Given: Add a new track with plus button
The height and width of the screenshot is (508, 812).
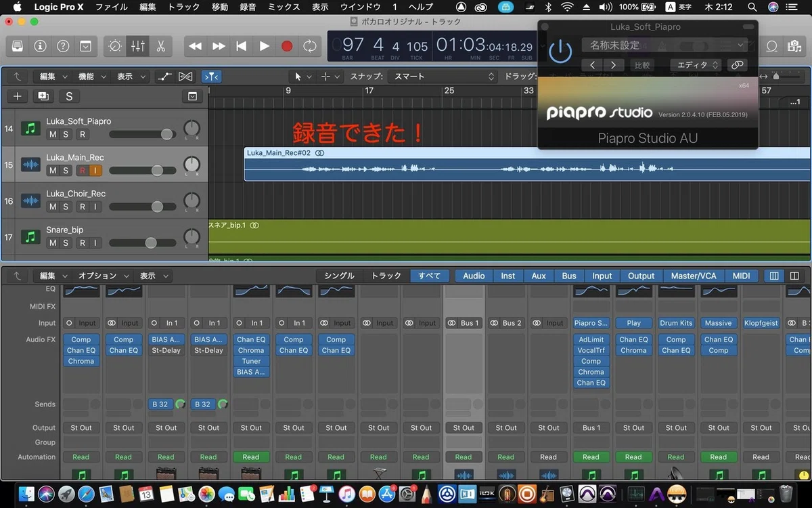Looking at the screenshot, I should (18, 96).
